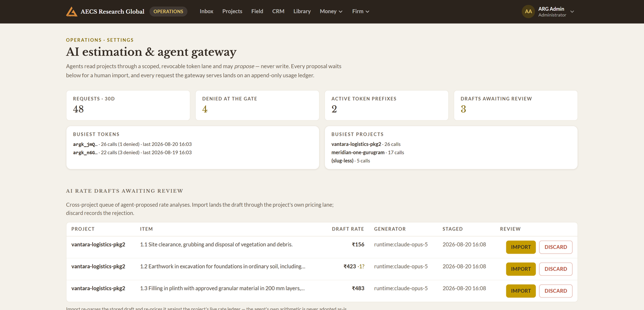Discard the 1.3 Filling in plinth draft
Screen dimensions: 644x310
(555, 291)
